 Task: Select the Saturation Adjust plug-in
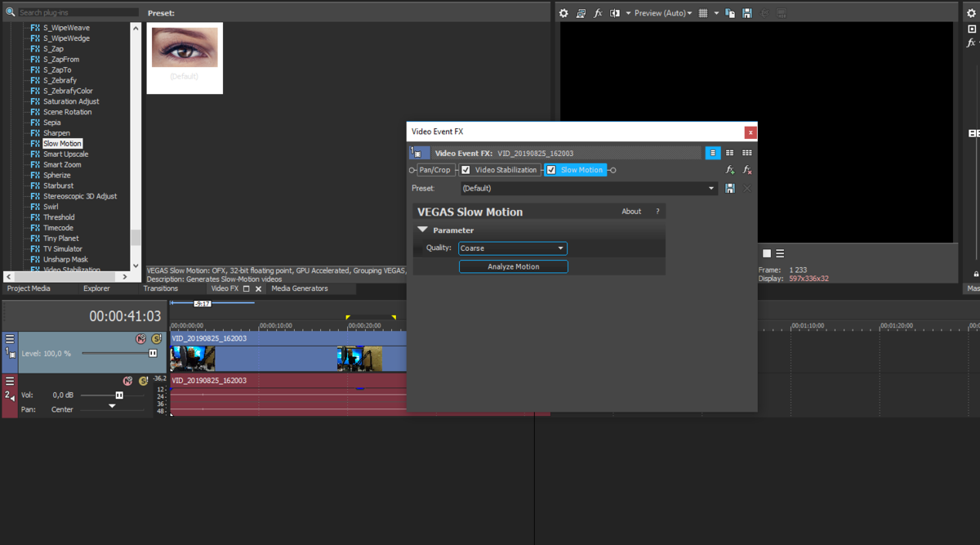click(x=71, y=101)
